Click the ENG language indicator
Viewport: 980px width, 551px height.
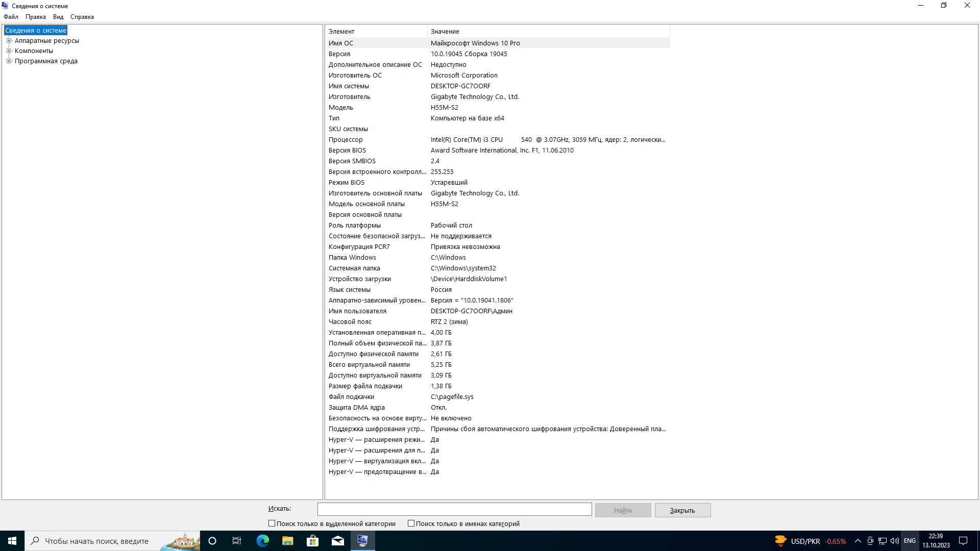point(910,541)
